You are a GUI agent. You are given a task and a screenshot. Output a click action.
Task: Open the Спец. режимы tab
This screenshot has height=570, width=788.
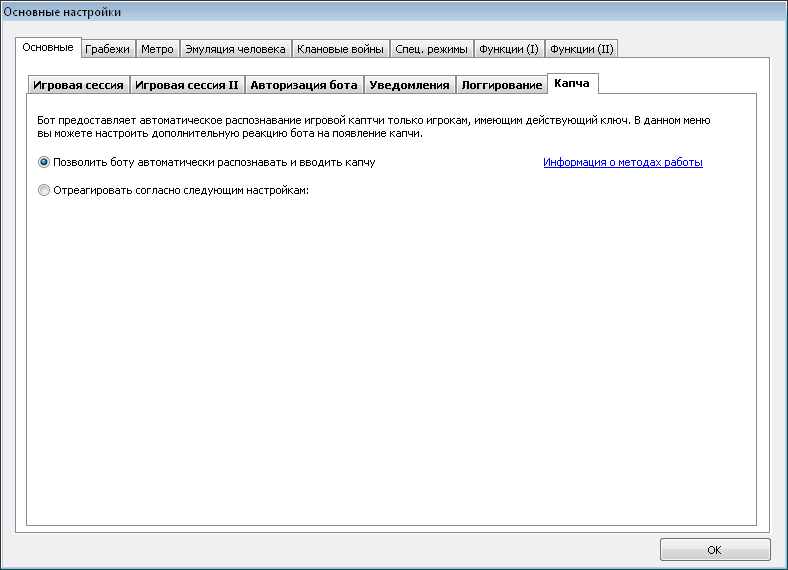coord(431,49)
